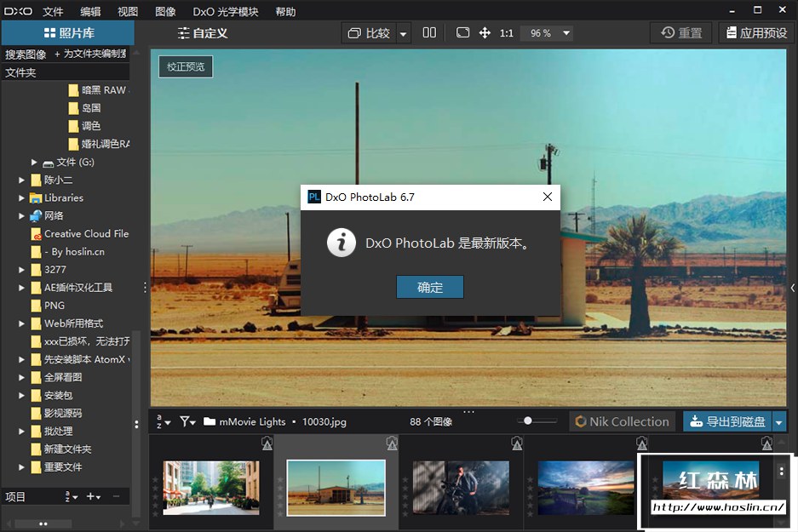Expand the 陈小二 folder tree node
798x532 pixels.
(22, 180)
